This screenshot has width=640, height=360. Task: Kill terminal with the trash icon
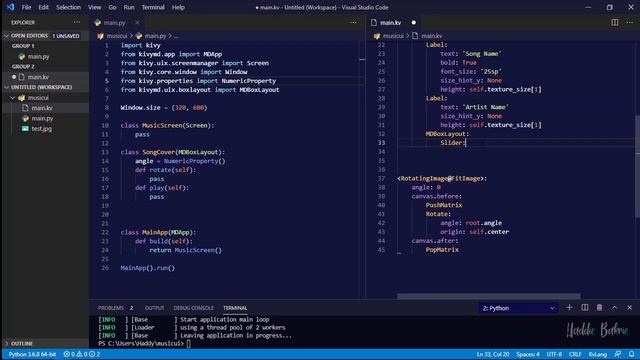(x=599, y=308)
